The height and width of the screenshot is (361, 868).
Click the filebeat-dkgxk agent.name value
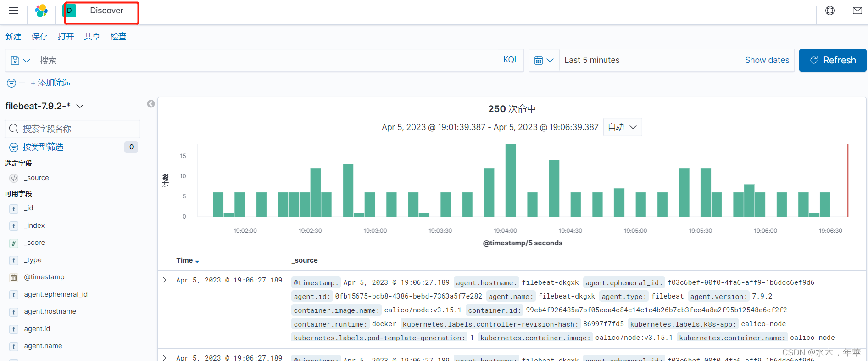click(567, 296)
